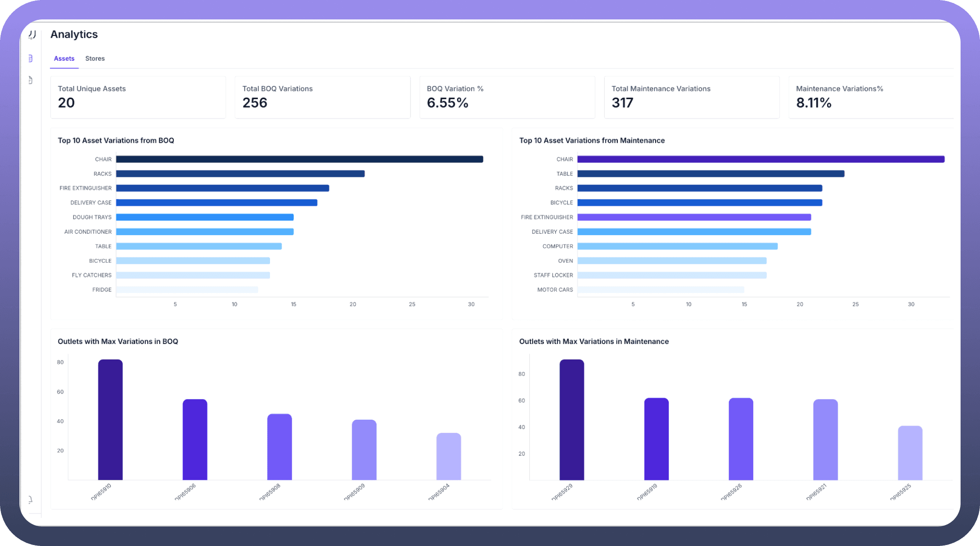Select the TABLE bar in the Maintenance chart
980x546 pixels.
710,174
